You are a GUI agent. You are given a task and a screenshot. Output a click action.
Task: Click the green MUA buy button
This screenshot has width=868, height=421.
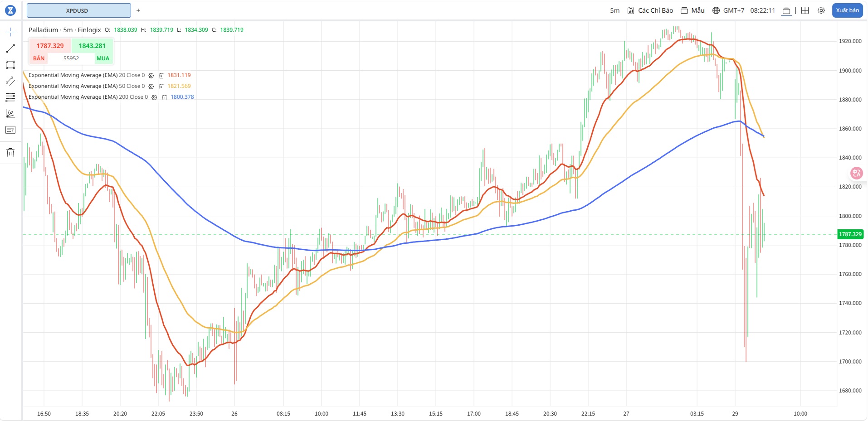click(92, 51)
